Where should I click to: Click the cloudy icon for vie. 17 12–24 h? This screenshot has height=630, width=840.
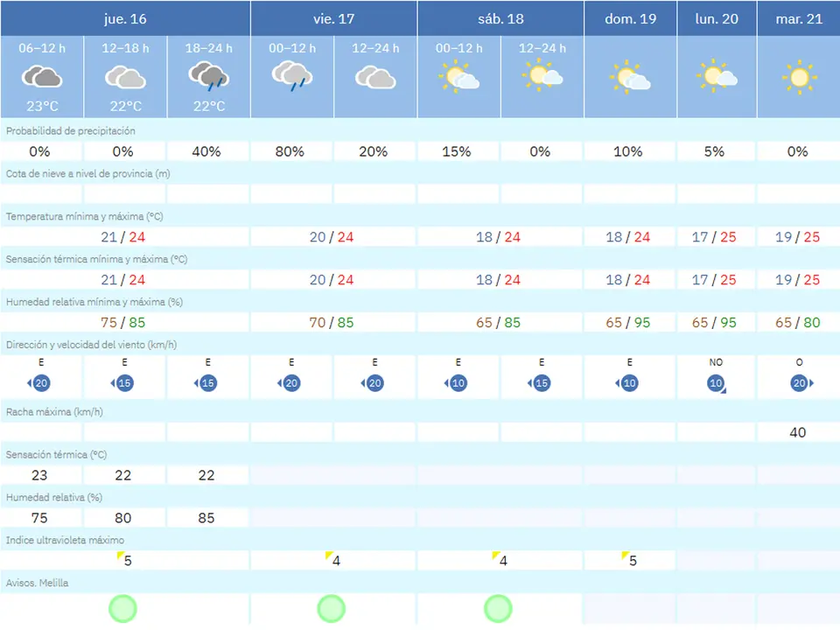pyautogui.click(x=375, y=77)
